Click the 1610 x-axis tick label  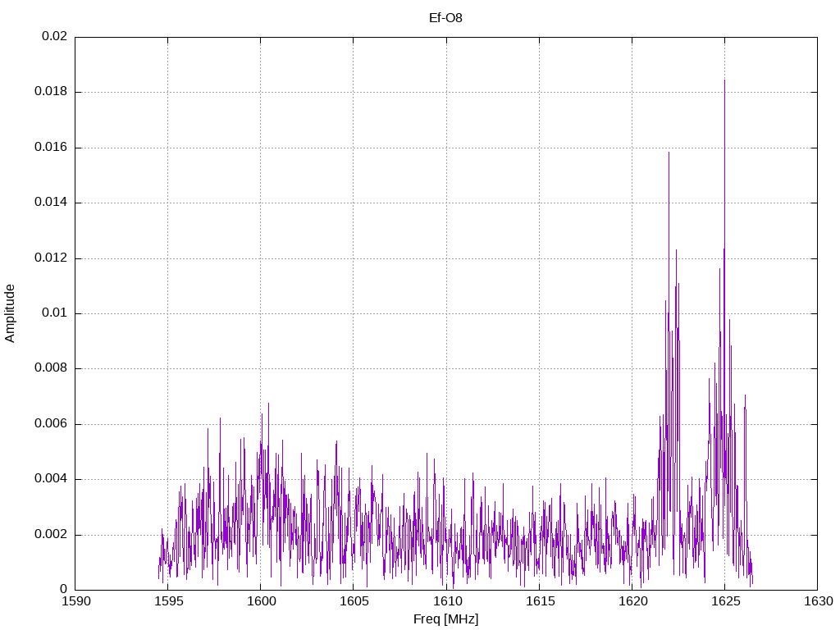[x=447, y=601]
